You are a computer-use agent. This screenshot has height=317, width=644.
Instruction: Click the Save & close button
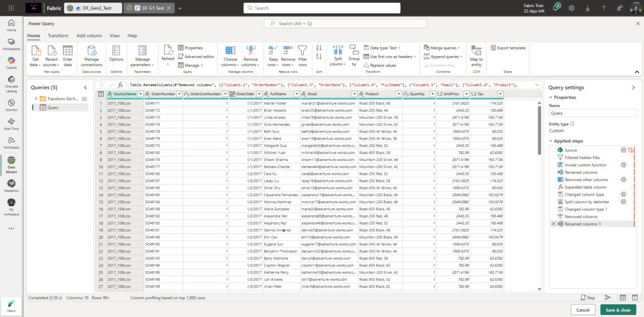tap(618, 310)
